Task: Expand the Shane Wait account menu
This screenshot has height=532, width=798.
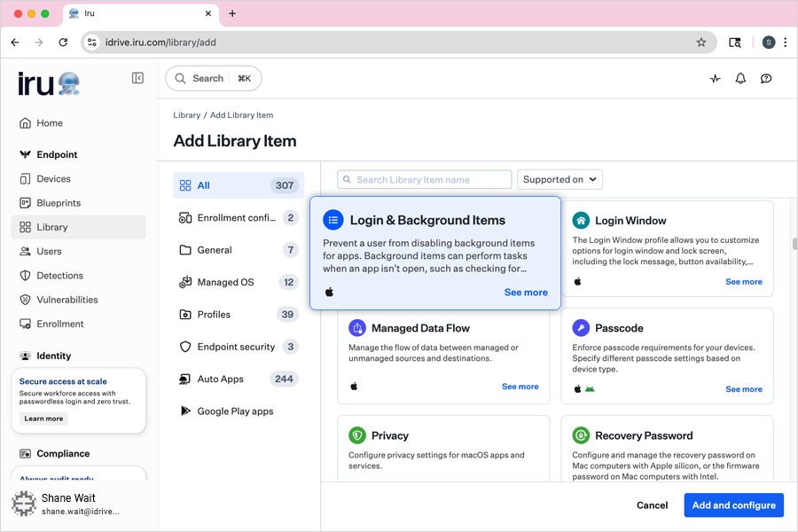Action: [x=79, y=504]
